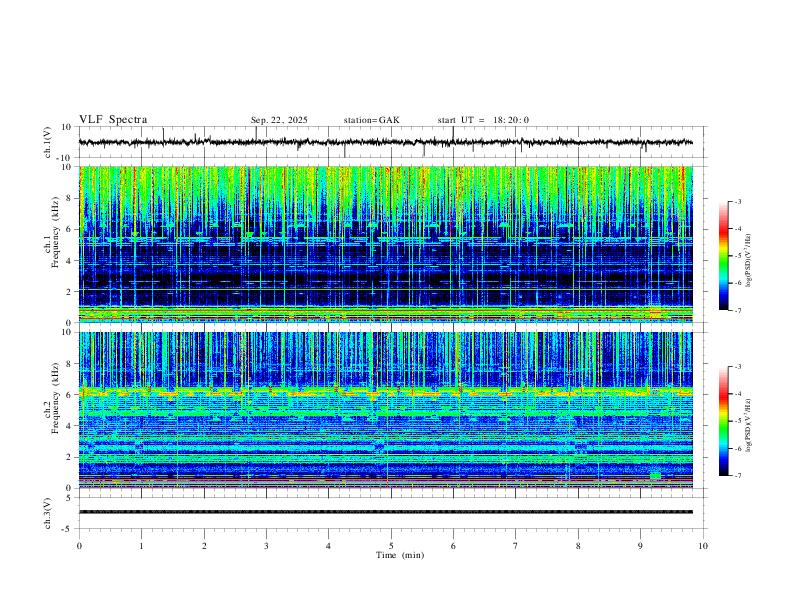Image resolution: width=792 pixels, height=612 pixels.
Task: Click the 'ch.1(V)' waveform axis label
Action: click(48, 142)
